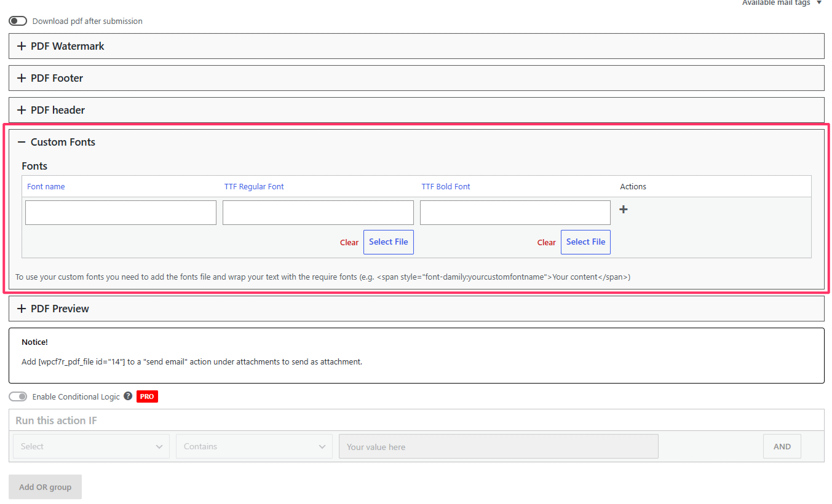Click the PRO badge

pyautogui.click(x=147, y=396)
